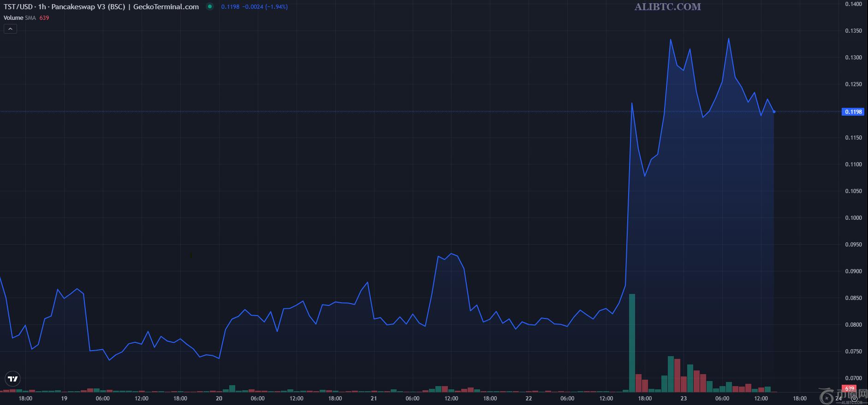Click the 0.1198 price value in header
This screenshot has width=868, height=405.
(x=230, y=7)
